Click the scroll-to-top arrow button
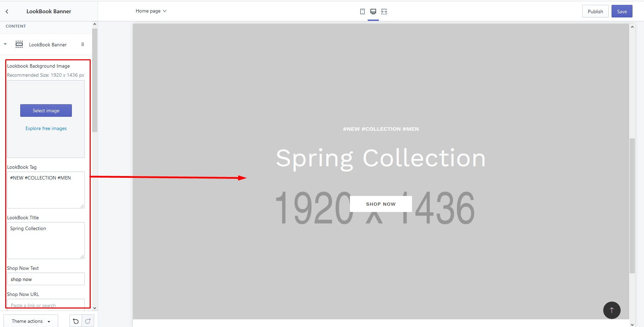 pyautogui.click(x=612, y=310)
